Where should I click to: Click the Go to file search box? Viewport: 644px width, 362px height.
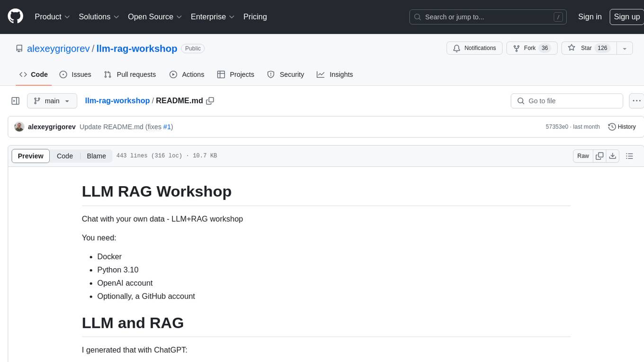(567, 101)
